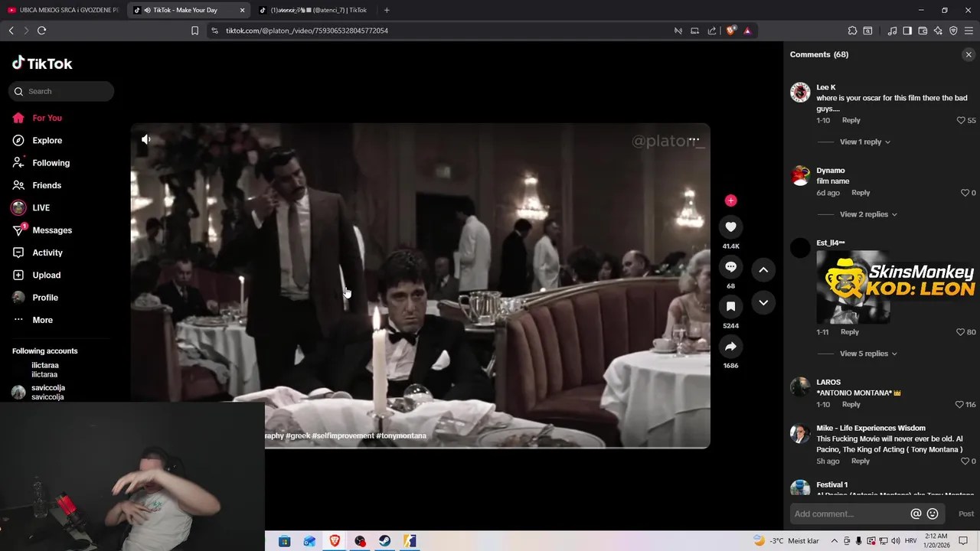Go back in the browser
Screen dimensions: 980x551
[11, 31]
